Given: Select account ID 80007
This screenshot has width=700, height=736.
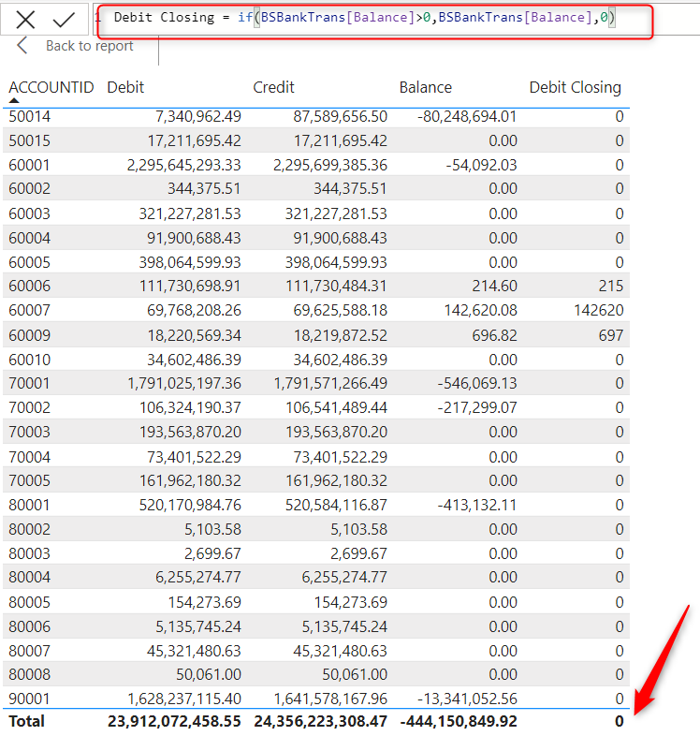Looking at the screenshot, I should [x=30, y=651].
